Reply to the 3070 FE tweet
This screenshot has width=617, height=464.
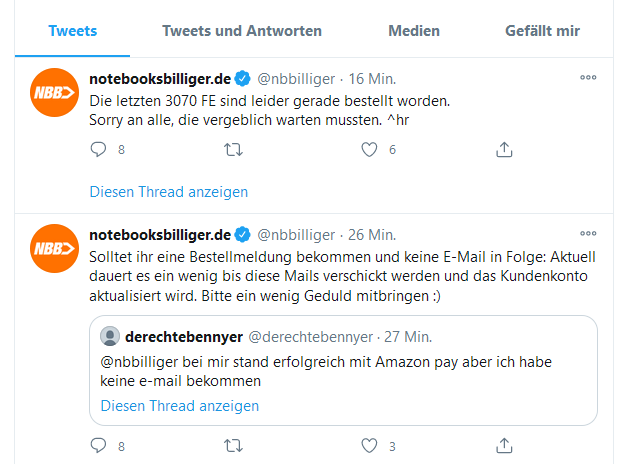click(x=98, y=150)
